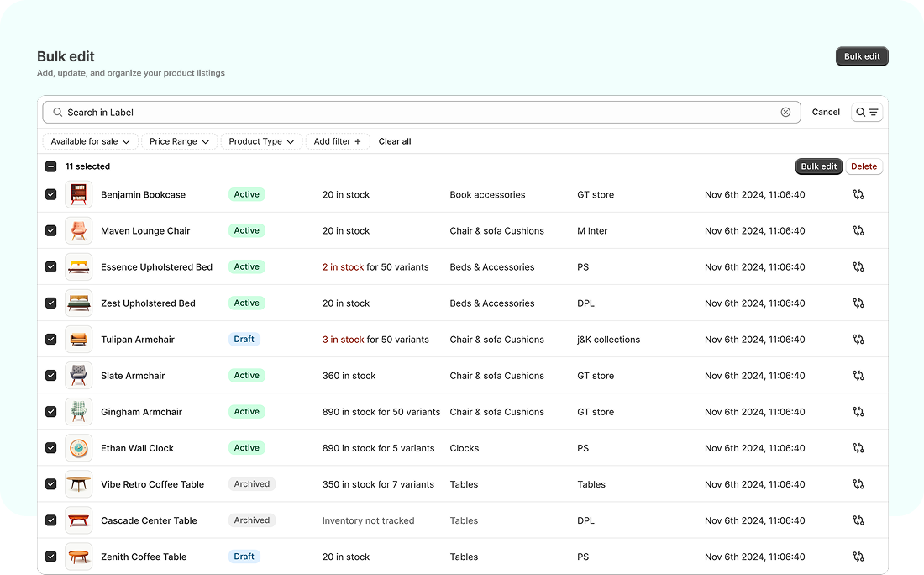Open the Price Range dropdown
The height and width of the screenshot is (575, 924).
pyautogui.click(x=179, y=141)
